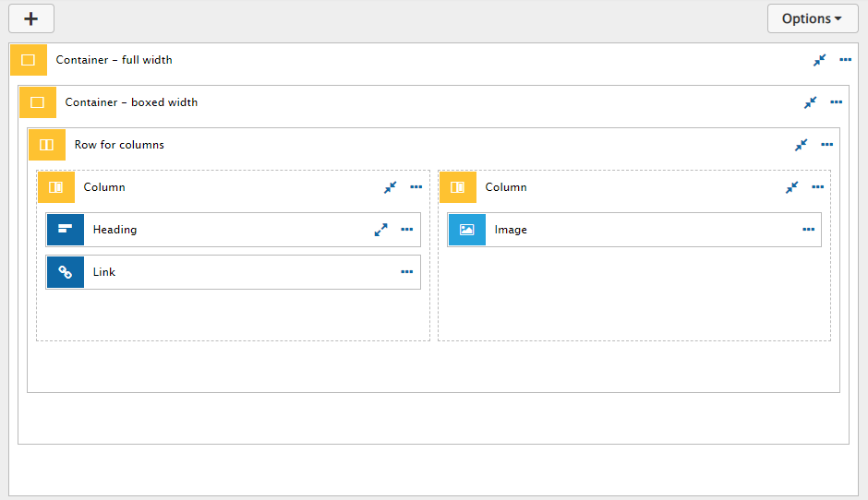
Task: Open more menu for Container full width
Action: click(x=845, y=60)
